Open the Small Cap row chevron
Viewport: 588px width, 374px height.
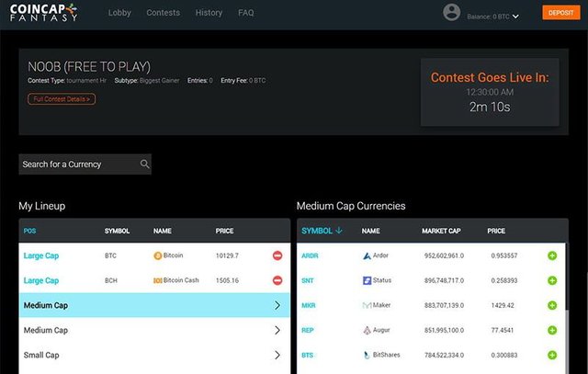[x=277, y=355]
